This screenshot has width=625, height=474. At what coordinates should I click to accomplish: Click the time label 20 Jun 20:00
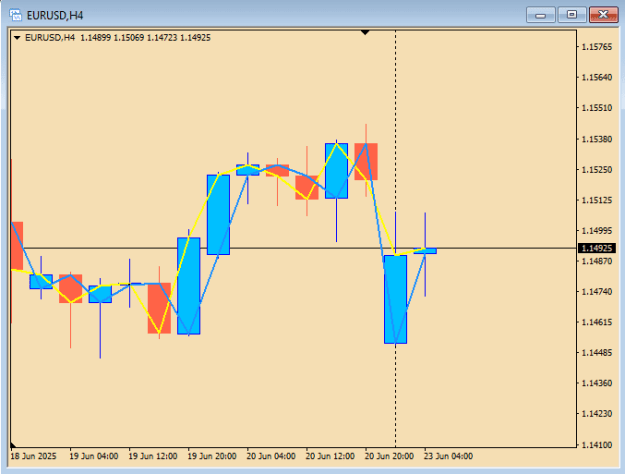click(x=389, y=456)
